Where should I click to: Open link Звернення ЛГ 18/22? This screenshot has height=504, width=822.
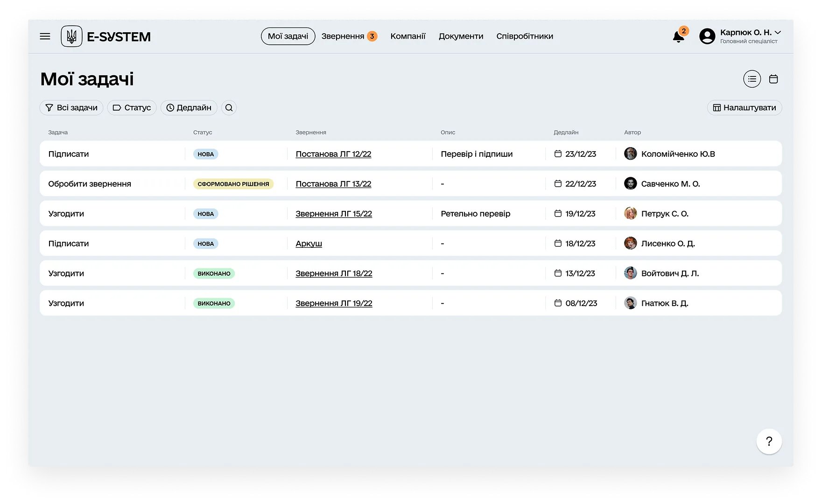coord(334,273)
